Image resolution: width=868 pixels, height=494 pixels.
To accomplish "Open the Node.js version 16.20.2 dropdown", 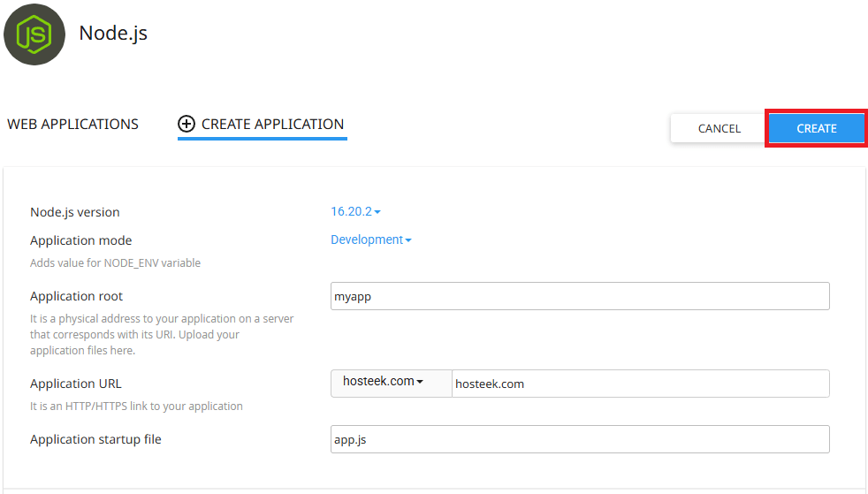I will [x=355, y=211].
